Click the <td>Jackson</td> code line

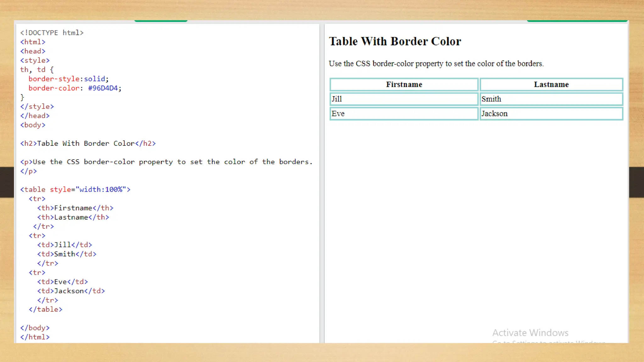71,291
